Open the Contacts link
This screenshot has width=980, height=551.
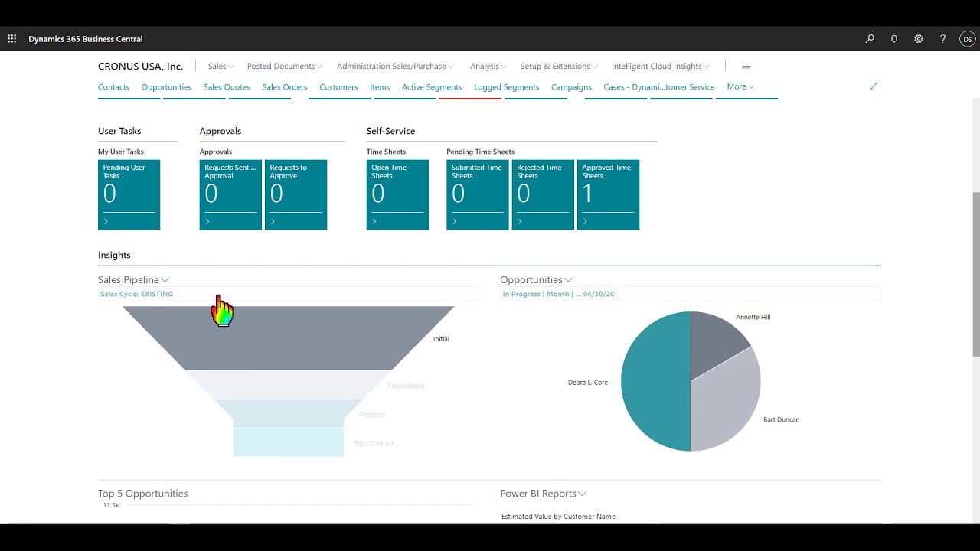click(x=113, y=87)
